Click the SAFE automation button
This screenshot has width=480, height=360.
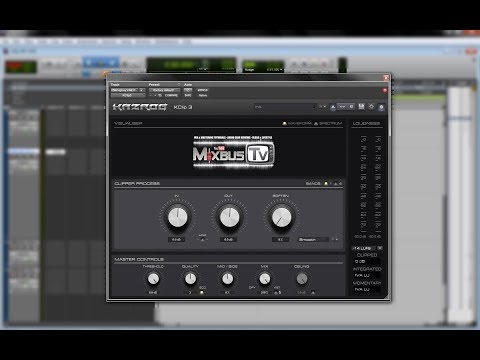188,95
